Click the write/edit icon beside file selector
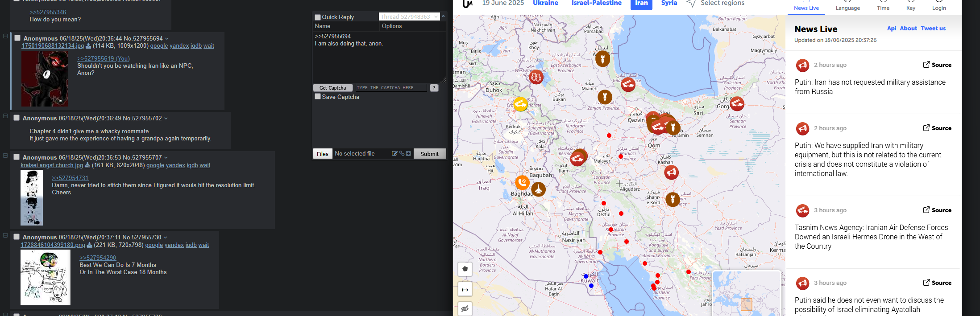The height and width of the screenshot is (316, 980). point(394,153)
